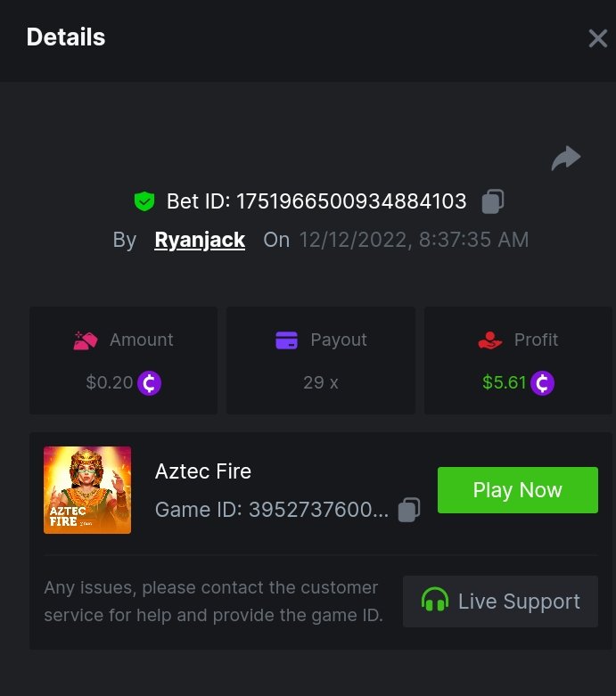This screenshot has width=616, height=696.
Task: Click the currency coin beside $5.61
Action: [542, 383]
